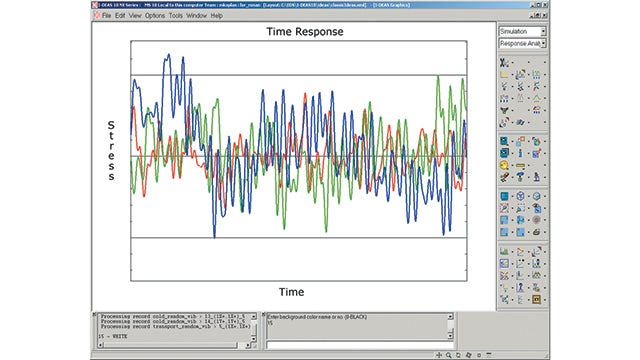The width and height of the screenshot is (640, 360).
Task: Select the shaded cube display icon
Action: tap(536, 196)
